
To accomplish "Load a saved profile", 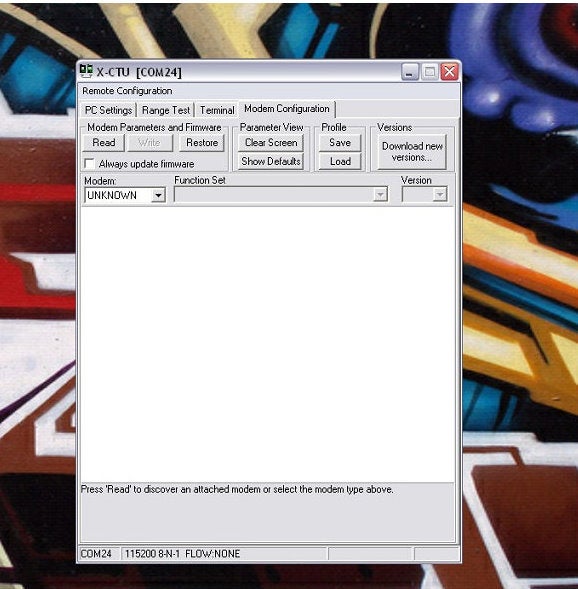I will point(340,162).
